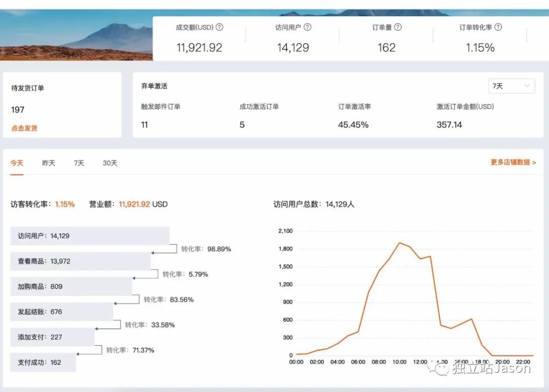Screen dimensions: 549x392
Task: Expand the 7天 time range dropdown
Action: click(x=511, y=85)
